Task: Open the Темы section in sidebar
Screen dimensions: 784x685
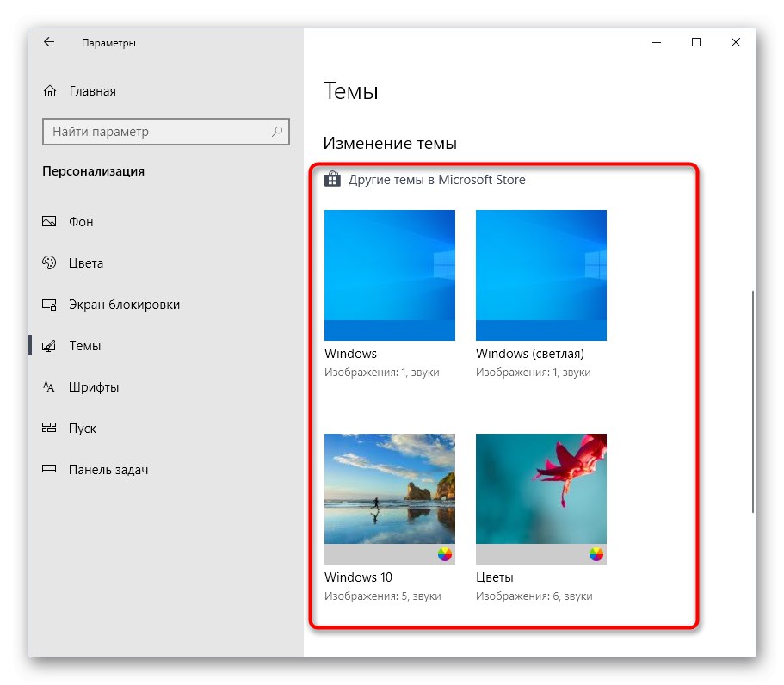Action: pyautogui.click(x=84, y=346)
